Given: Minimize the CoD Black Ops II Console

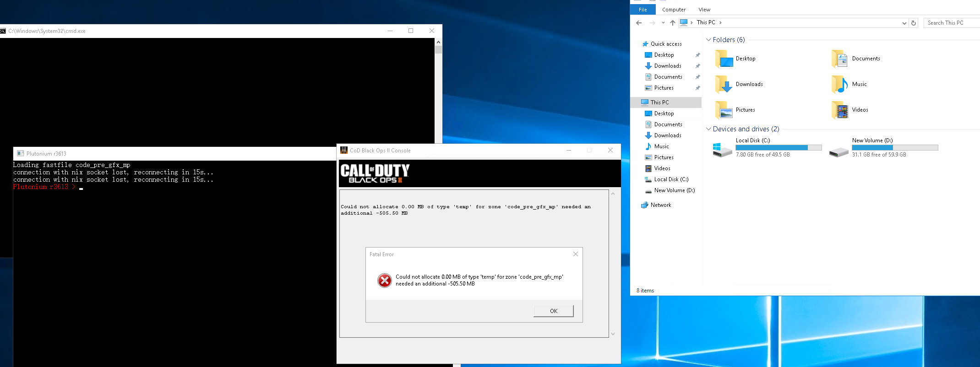Looking at the screenshot, I should (x=569, y=150).
